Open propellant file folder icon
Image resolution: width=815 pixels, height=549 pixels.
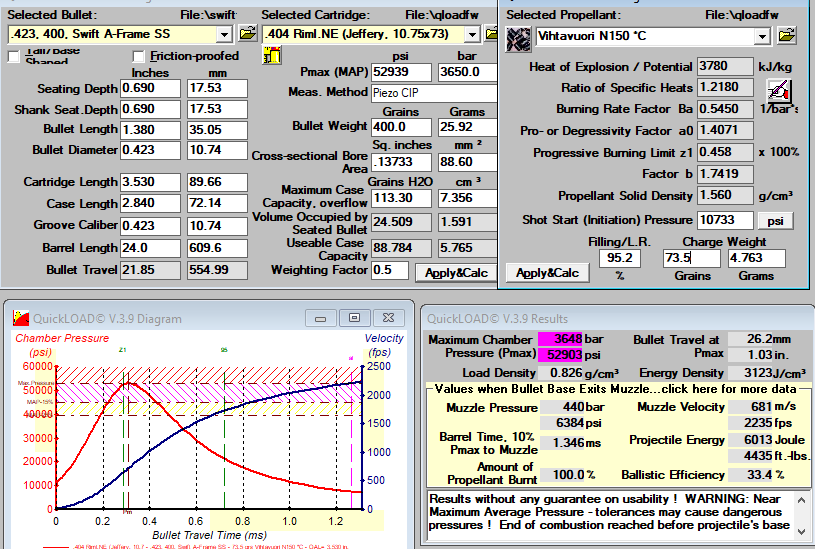(787, 36)
